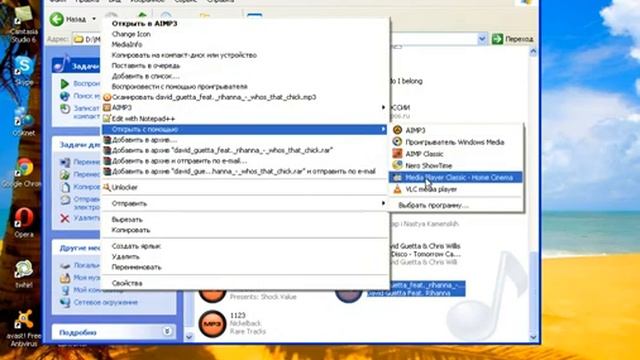Expand the Открыть с помощью submenu arrow
Image resolution: width=640 pixels, height=360 pixels.
383,129
